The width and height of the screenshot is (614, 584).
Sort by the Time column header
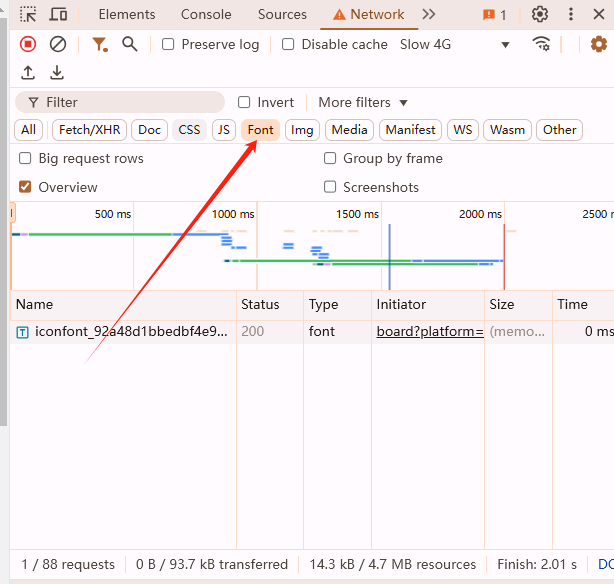pyautogui.click(x=583, y=304)
